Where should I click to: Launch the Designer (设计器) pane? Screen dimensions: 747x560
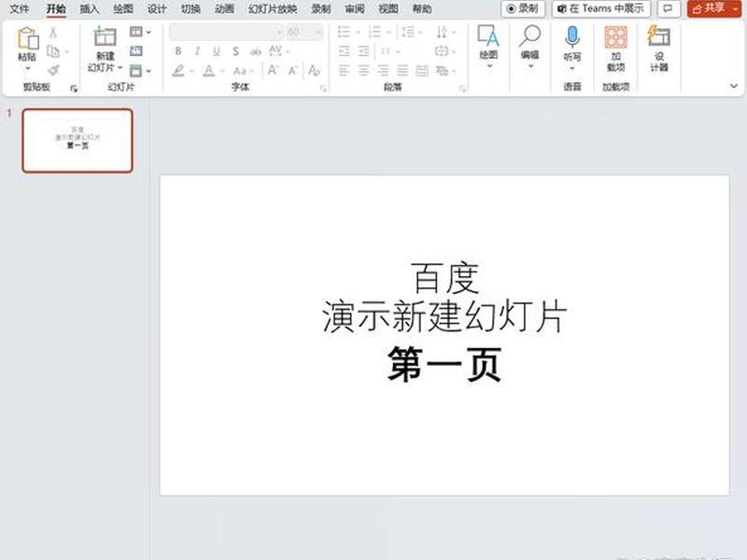[x=659, y=49]
